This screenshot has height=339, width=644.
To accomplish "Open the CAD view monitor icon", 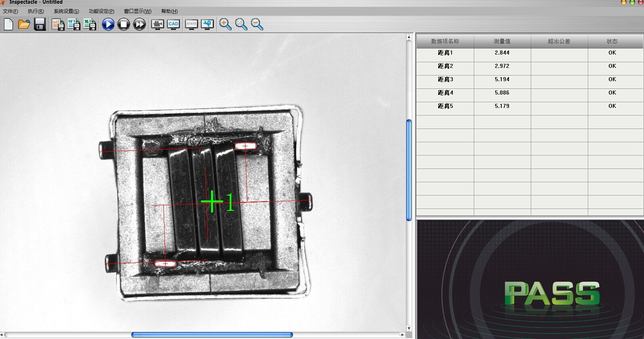I will [173, 24].
